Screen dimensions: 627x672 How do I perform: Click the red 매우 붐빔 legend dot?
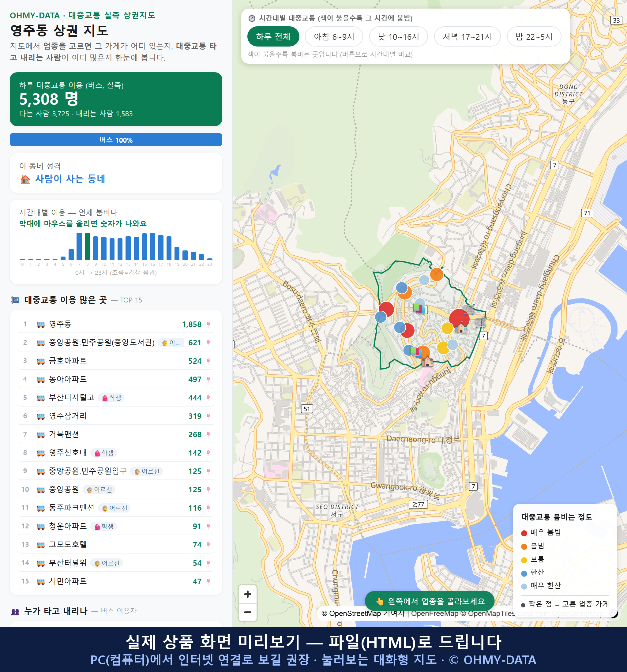[524, 533]
